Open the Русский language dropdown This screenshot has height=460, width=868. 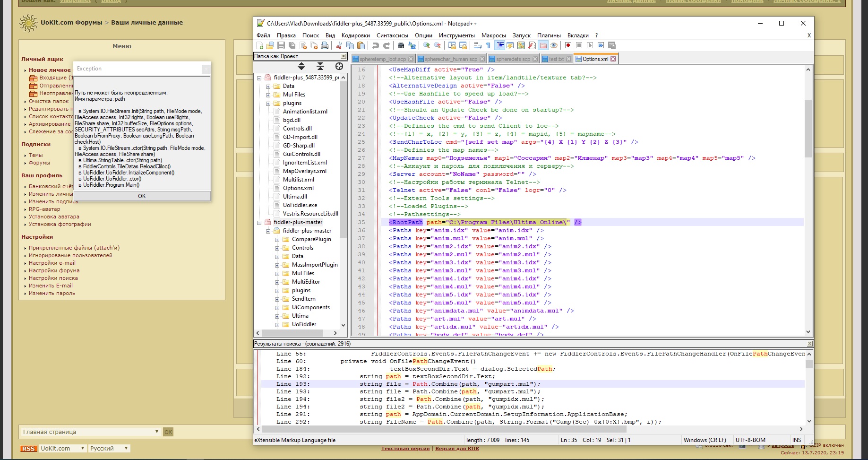[x=109, y=448]
